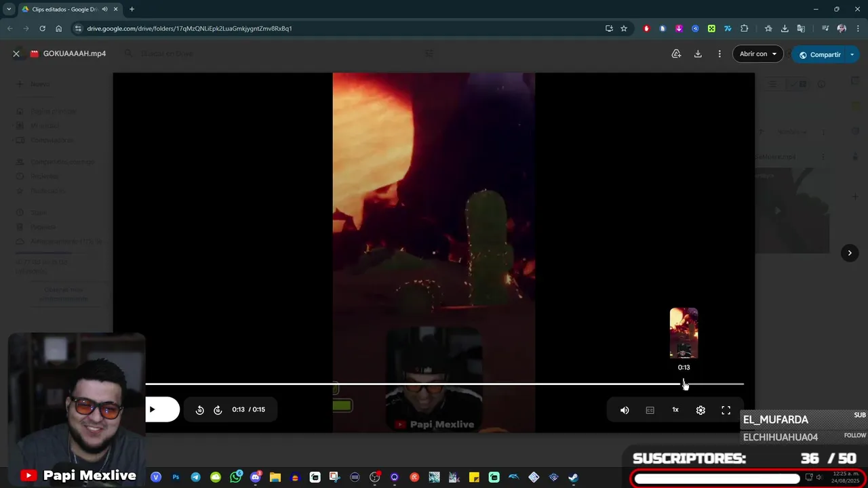Seek on the video progress bar
This screenshot has width=868, height=488.
pyautogui.click(x=445, y=384)
